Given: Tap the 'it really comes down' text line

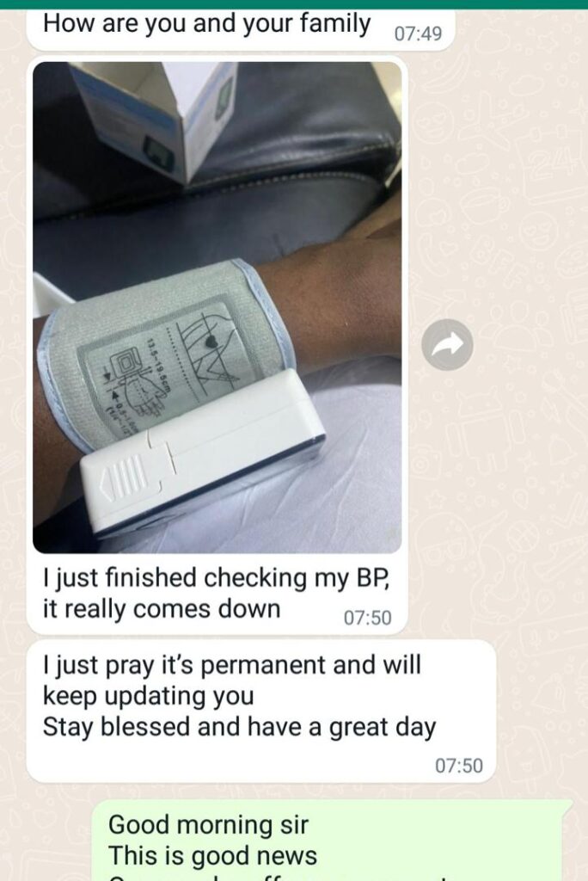Looking at the screenshot, I should coord(161,609).
